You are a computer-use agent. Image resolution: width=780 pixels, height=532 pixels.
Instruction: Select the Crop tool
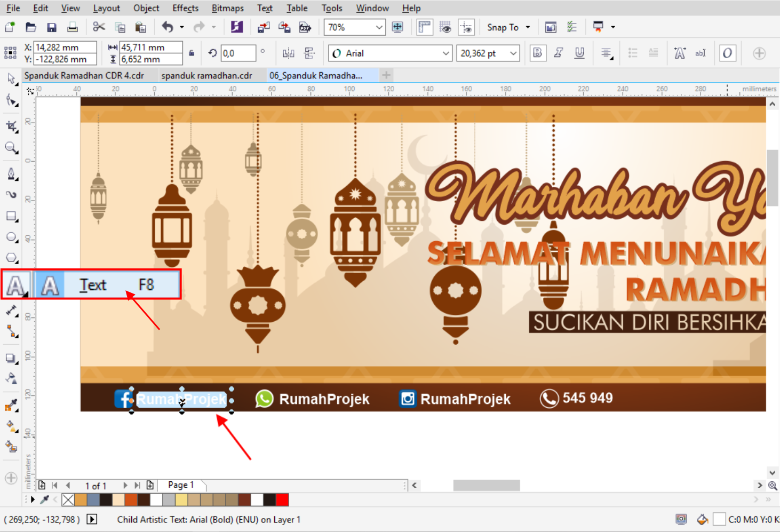tap(11, 126)
